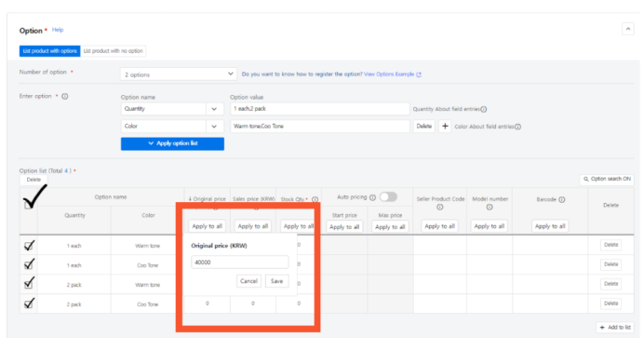This screenshot has height=338, width=644.
Task: Delete the '1 each / Warm tone' row
Action: (x=610, y=245)
